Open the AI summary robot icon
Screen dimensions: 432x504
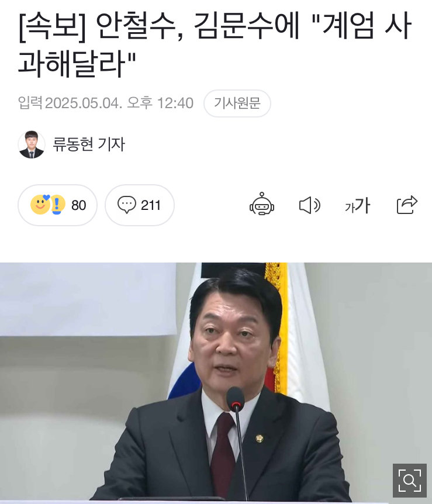(x=262, y=205)
